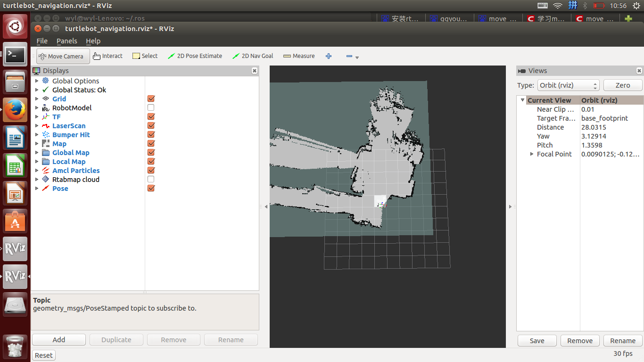Screen dimensions: 644x362
Task: Select the 2D Nav Goal tool
Action: tap(253, 56)
